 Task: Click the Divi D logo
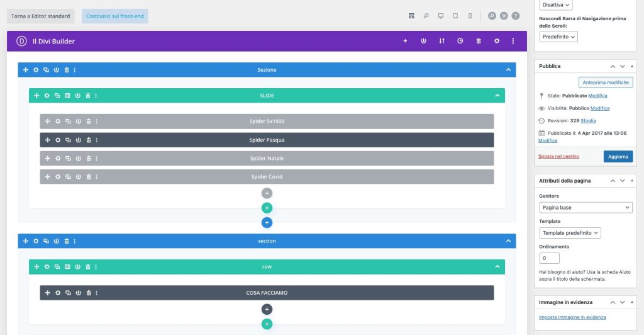21,41
